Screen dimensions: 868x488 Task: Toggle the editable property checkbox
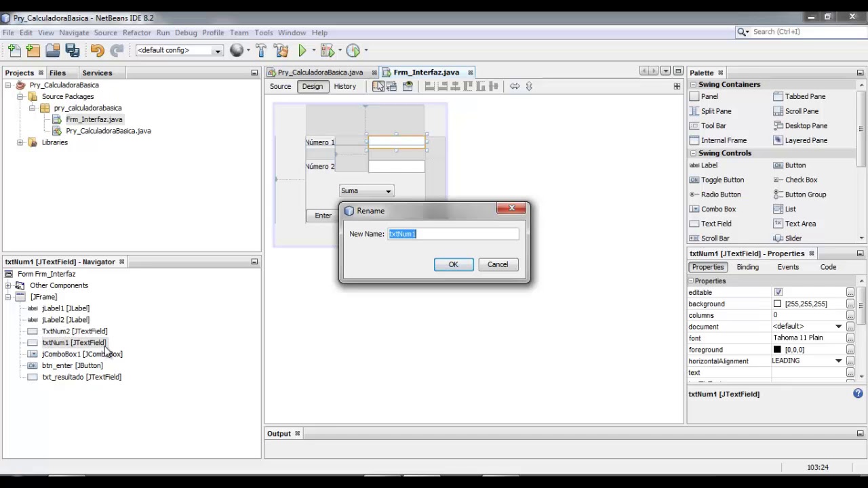click(778, 292)
